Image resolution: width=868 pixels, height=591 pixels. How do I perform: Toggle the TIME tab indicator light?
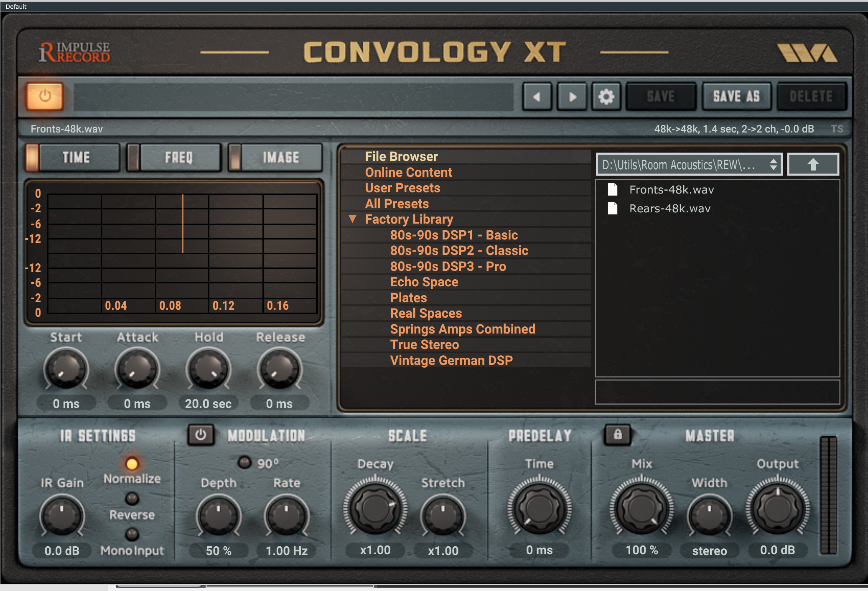coord(32,158)
